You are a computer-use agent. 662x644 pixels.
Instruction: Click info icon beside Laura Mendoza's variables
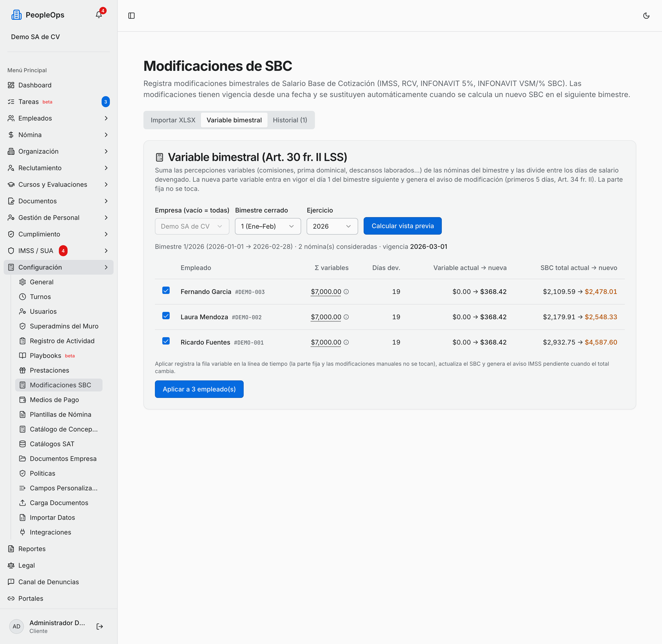346,317
